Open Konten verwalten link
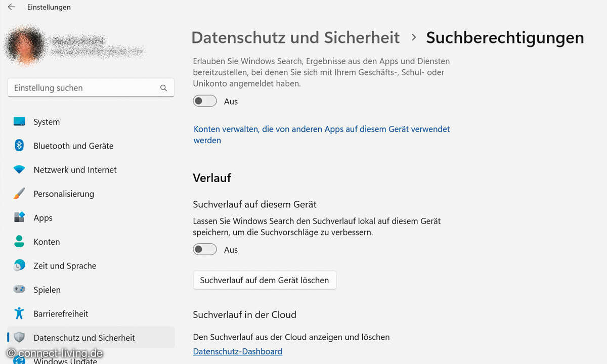607x364 pixels. tap(322, 134)
